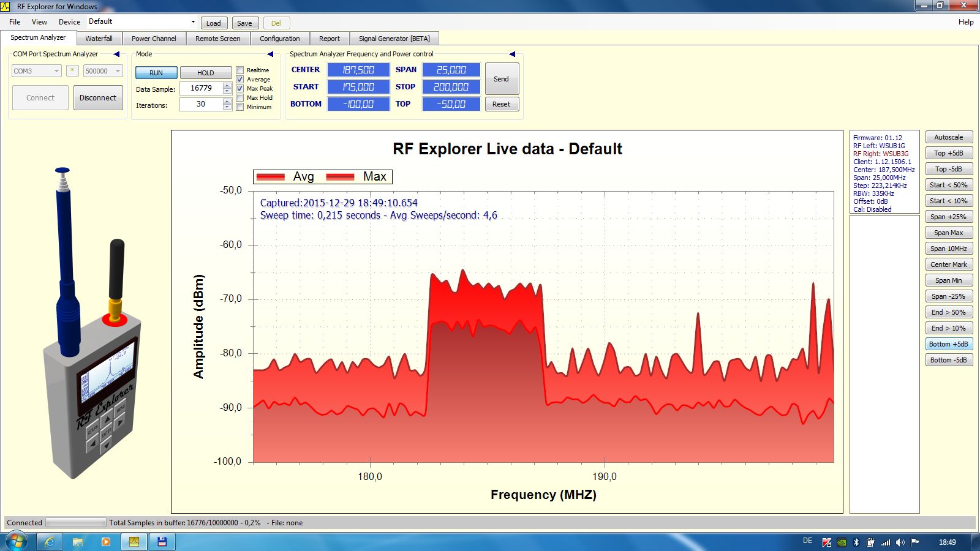Click the Span -25% button
The image size is (980, 551).
[x=949, y=296]
